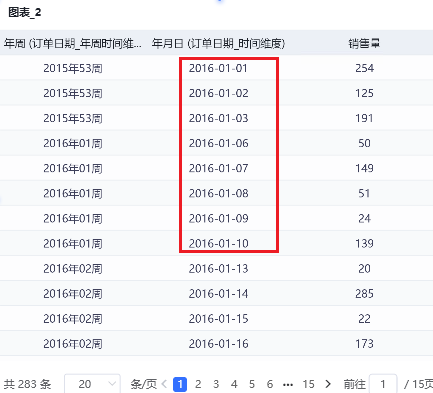The height and width of the screenshot is (393, 433).
Task: Click the ellipsis to skip pages
Action: 288,385
